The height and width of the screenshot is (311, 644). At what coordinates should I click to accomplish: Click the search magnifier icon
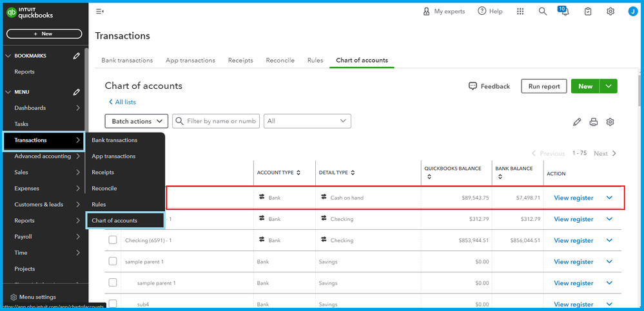pos(543,12)
